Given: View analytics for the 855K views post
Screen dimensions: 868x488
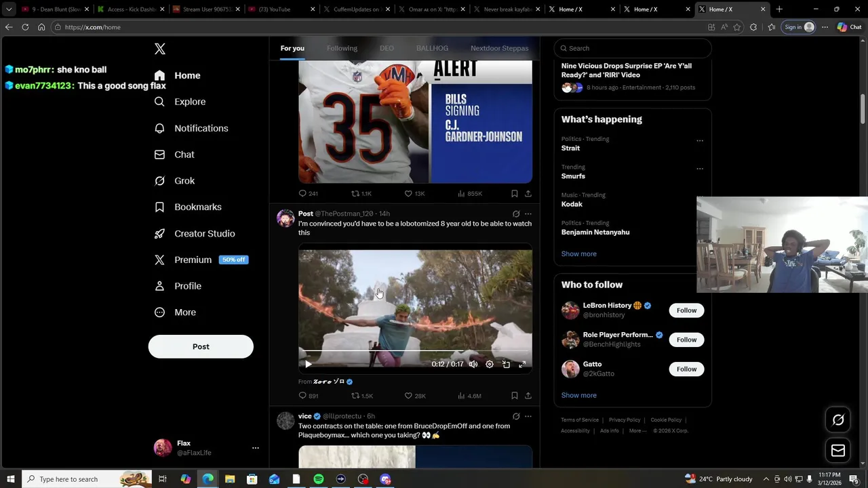Looking at the screenshot, I should pyautogui.click(x=469, y=194).
